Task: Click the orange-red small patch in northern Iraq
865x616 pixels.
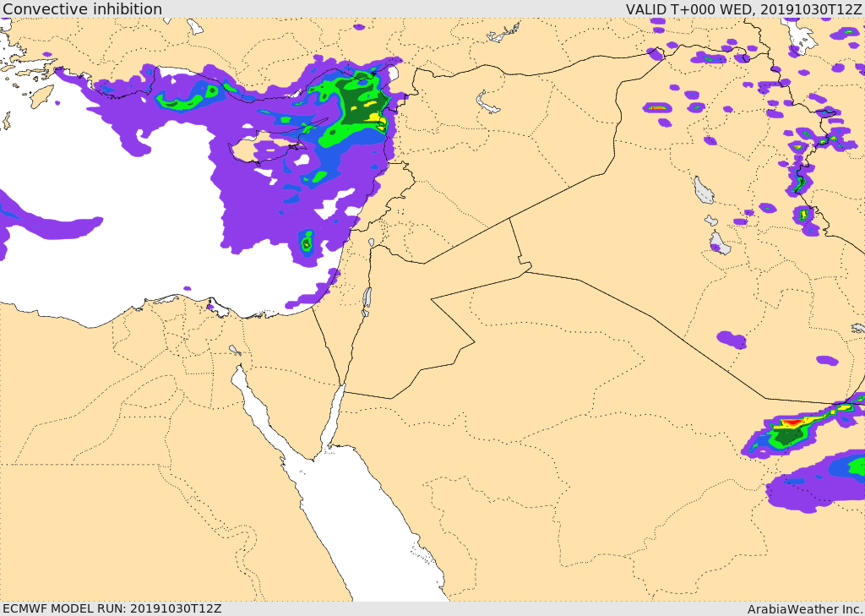Action: coord(656,107)
